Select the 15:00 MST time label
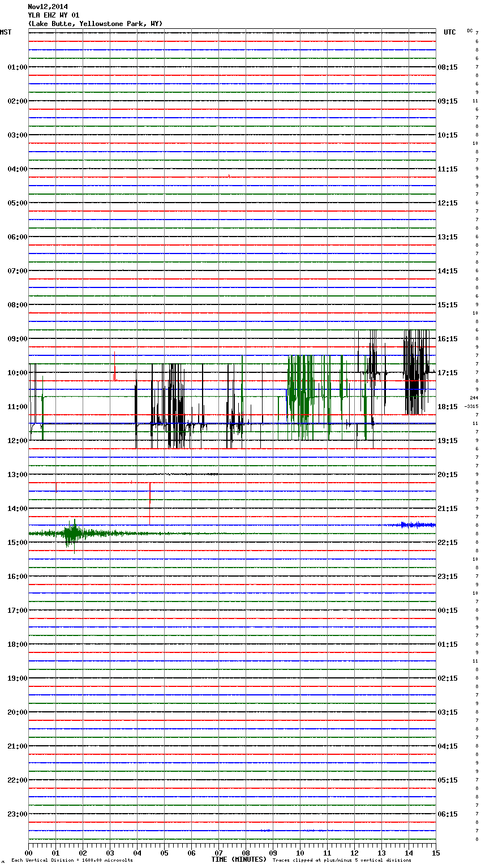Image resolution: width=481 pixels, height=868 pixels. pyautogui.click(x=18, y=543)
